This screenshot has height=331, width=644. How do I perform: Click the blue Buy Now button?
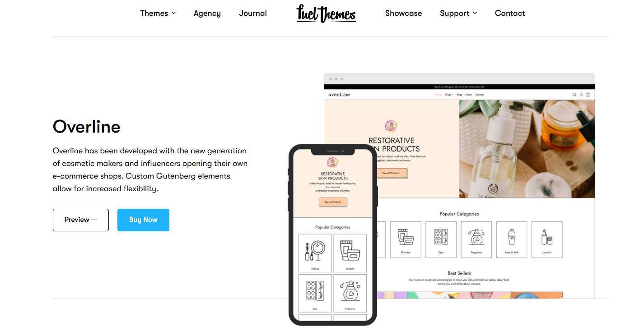coord(143,220)
